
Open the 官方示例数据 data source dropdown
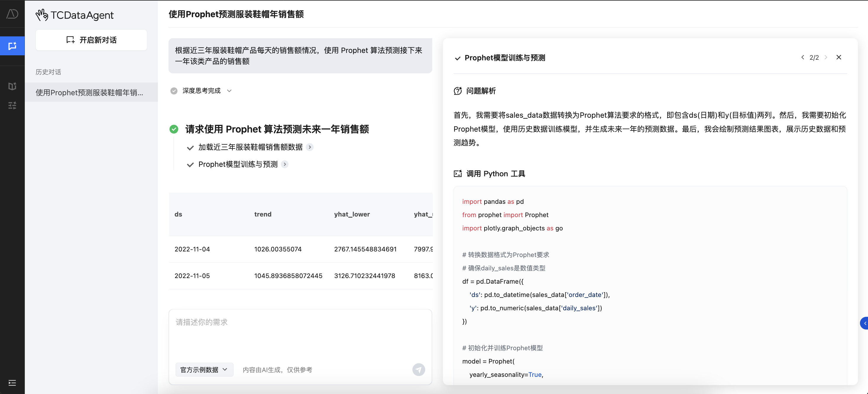point(204,370)
